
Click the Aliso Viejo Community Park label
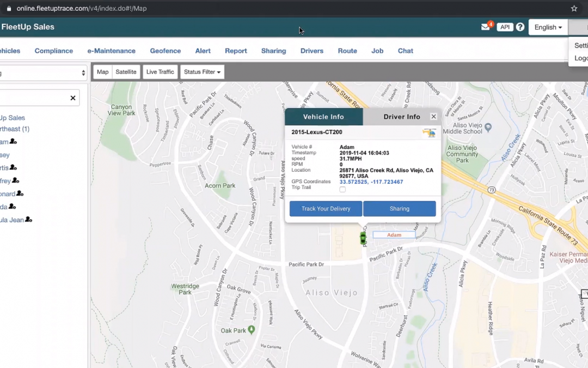(x=462, y=154)
